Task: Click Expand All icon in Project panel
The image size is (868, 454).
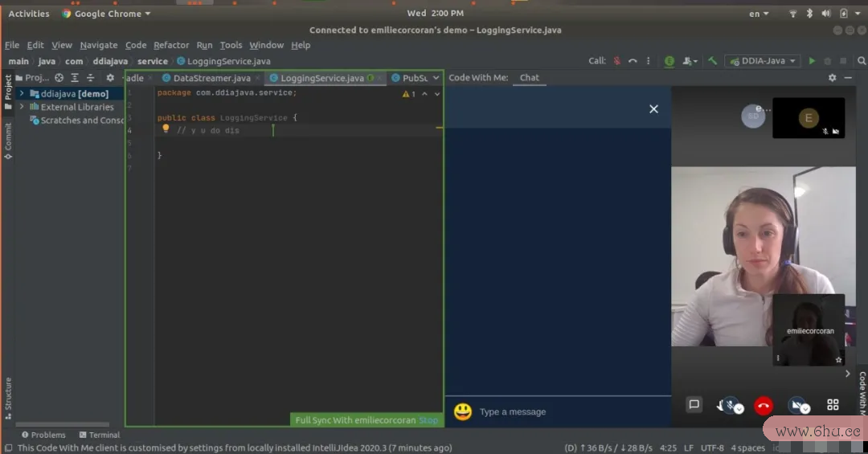Action: tap(75, 78)
